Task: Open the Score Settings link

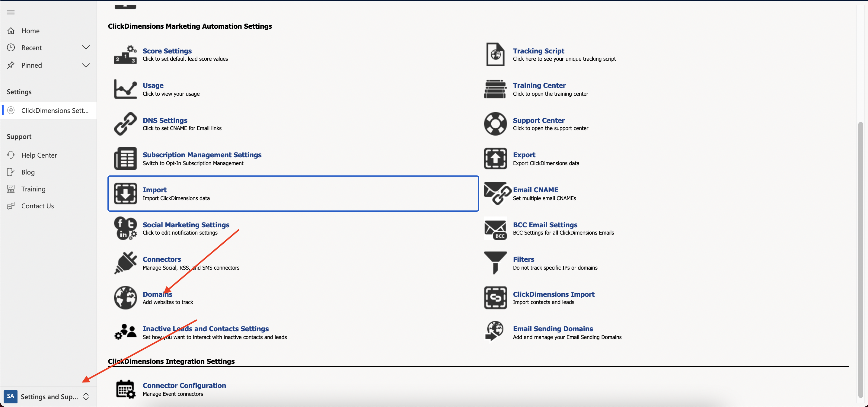Action: point(167,51)
